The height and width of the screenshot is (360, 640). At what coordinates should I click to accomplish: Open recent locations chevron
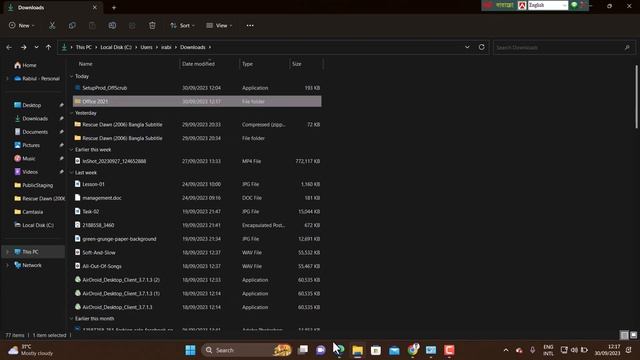[x=36, y=47]
